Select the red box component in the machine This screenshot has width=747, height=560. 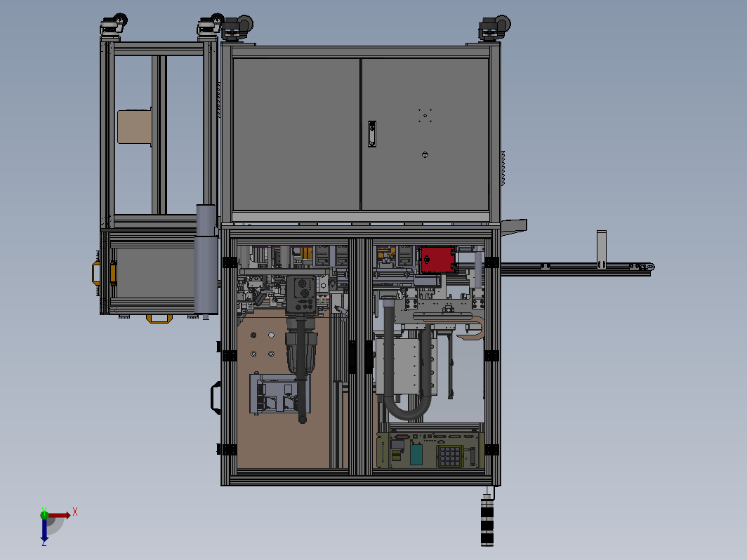coord(438,259)
